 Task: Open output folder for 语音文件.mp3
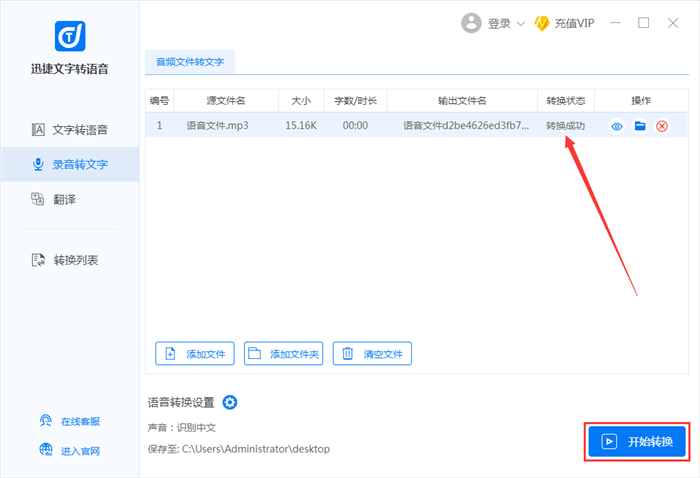[x=640, y=126]
